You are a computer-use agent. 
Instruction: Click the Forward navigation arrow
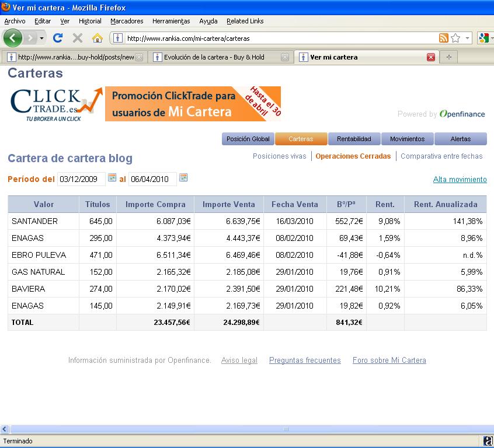point(30,38)
